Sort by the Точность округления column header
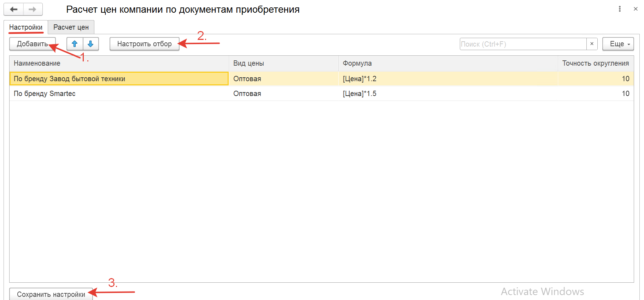 [596, 63]
